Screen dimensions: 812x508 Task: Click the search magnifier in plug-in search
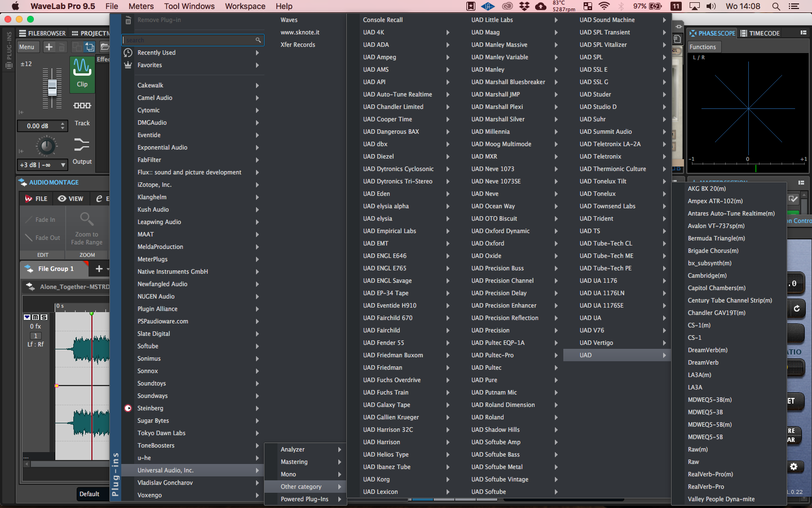258,40
